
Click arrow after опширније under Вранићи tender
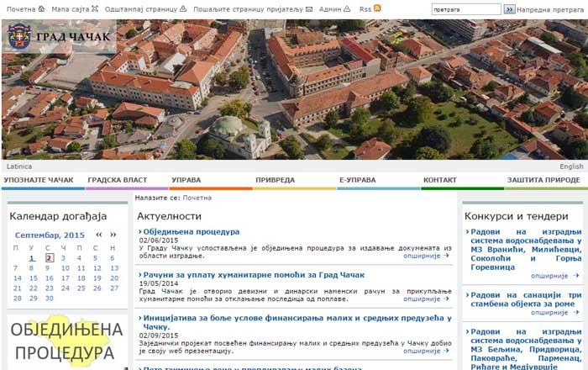click(576, 276)
